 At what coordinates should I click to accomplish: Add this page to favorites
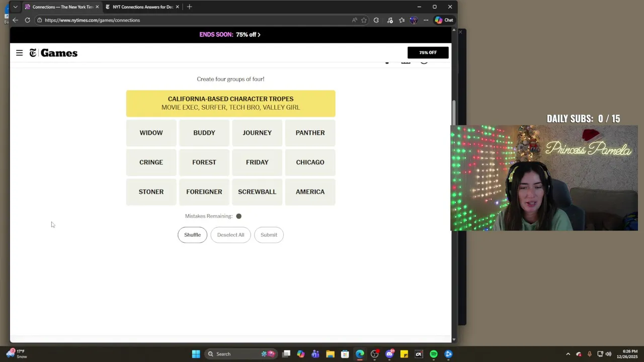(364, 20)
